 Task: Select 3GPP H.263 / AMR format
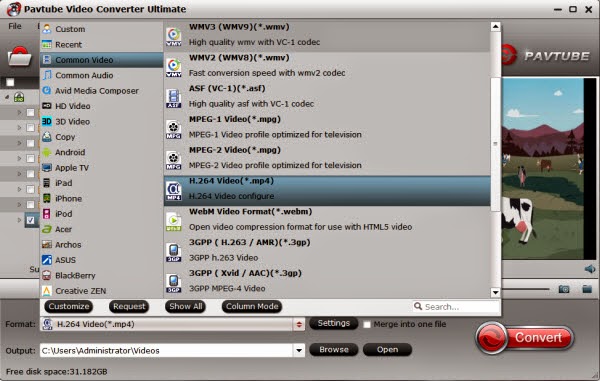click(x=327, y=251)
